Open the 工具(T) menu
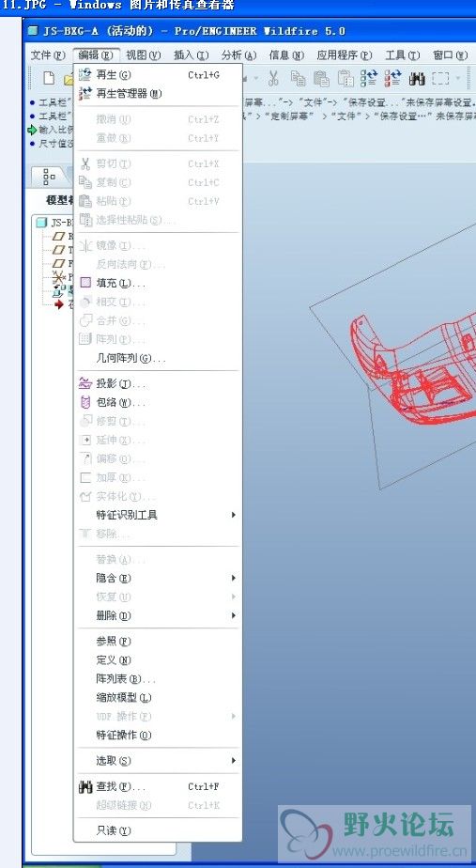 (403, 54)
